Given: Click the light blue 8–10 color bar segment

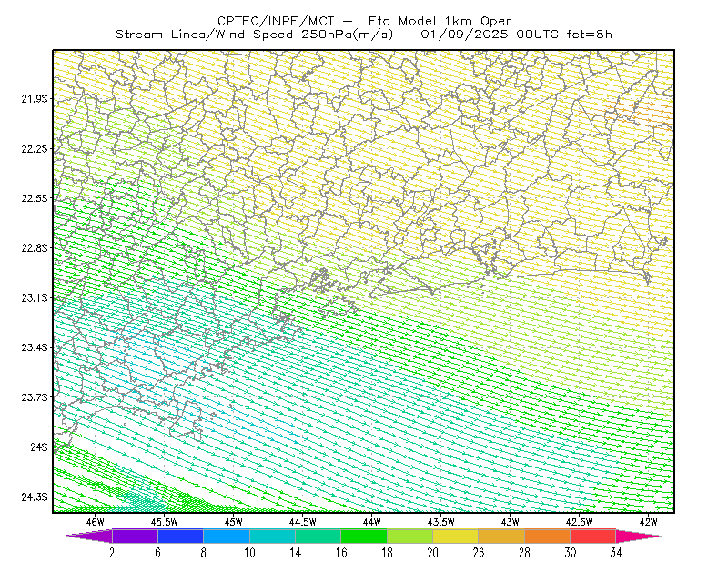Looking at the screenshot, I should point(227,536).
